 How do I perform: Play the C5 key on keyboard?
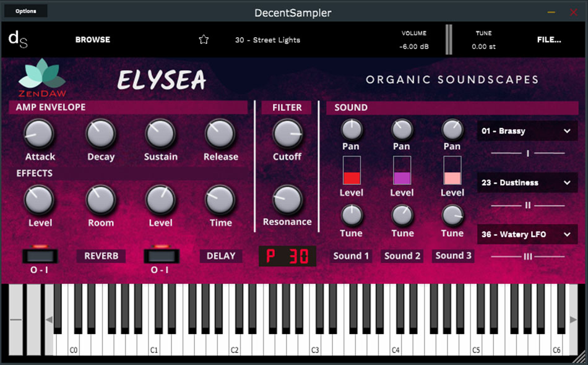click(476, 345)
